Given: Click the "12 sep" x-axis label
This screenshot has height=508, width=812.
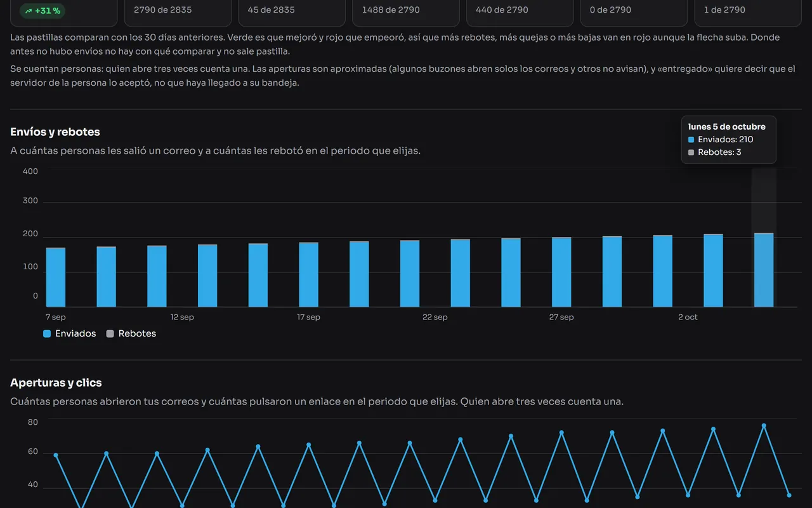Looking at the screenshot, I should coord(182,317).
